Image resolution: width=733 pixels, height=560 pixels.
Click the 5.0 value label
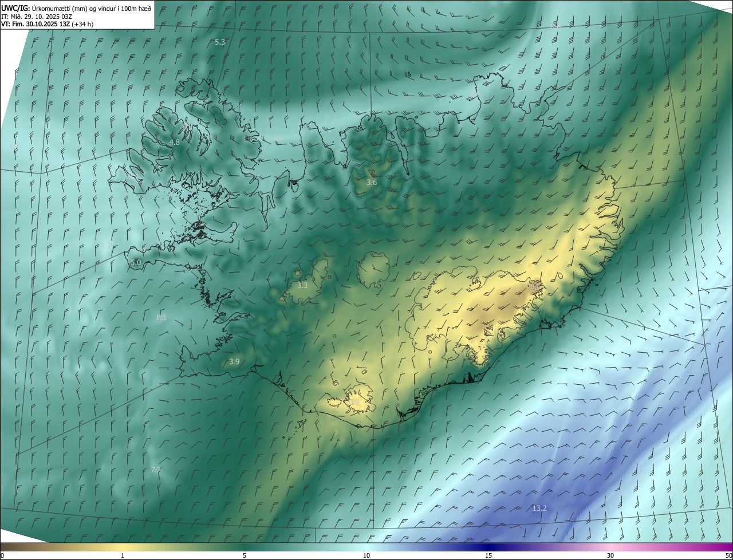pyautogui.click(x=136, y=263)
